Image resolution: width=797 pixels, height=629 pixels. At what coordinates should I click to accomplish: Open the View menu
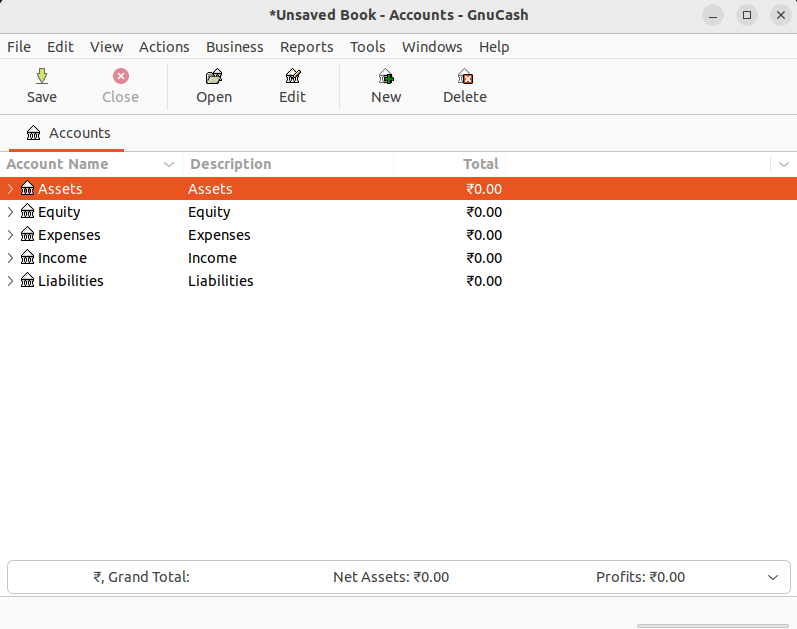click(x=106, y=47)
